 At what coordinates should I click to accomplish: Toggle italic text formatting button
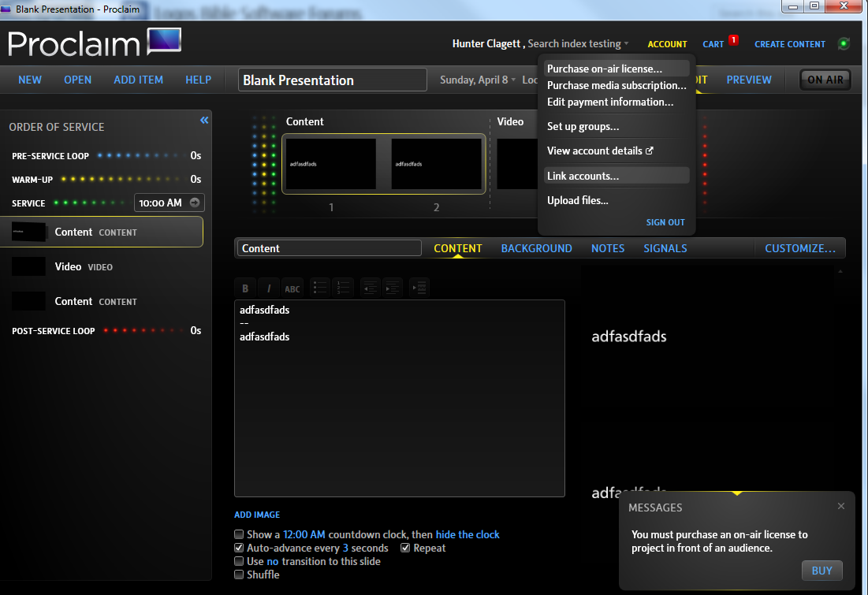[x=269, y=288]
